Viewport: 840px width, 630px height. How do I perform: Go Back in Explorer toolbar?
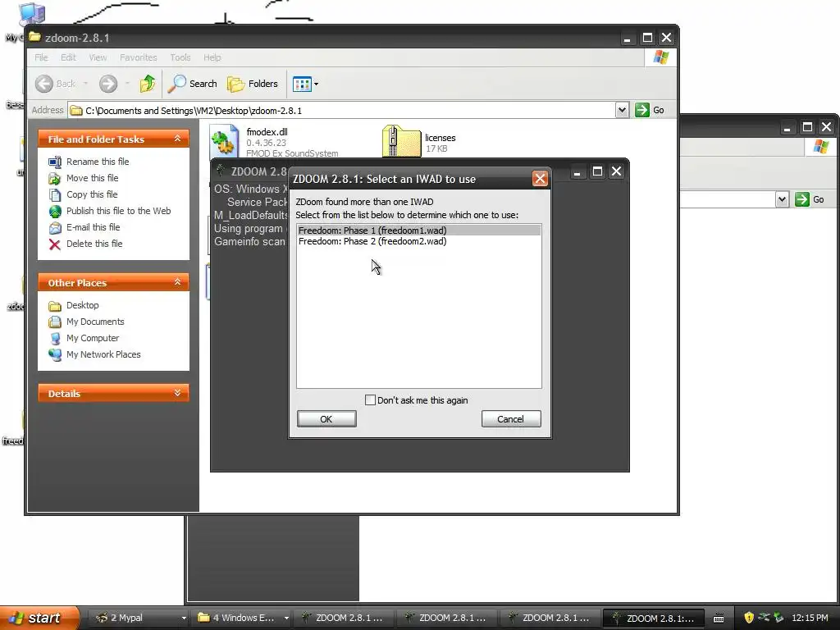tap(55, 84)
